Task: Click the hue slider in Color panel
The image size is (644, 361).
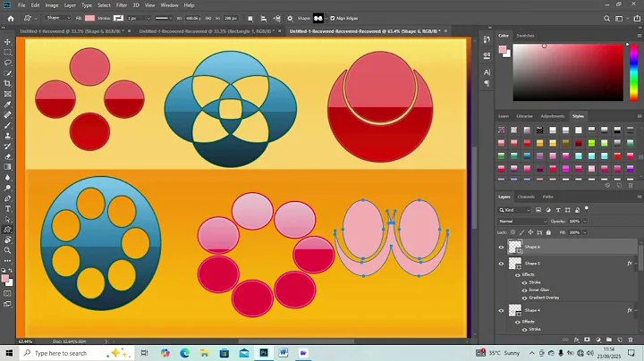Action: [634, 72]
